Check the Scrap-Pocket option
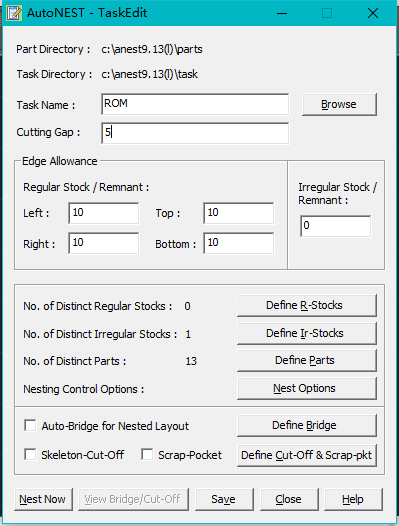399x526 pixels. [147, 455]
